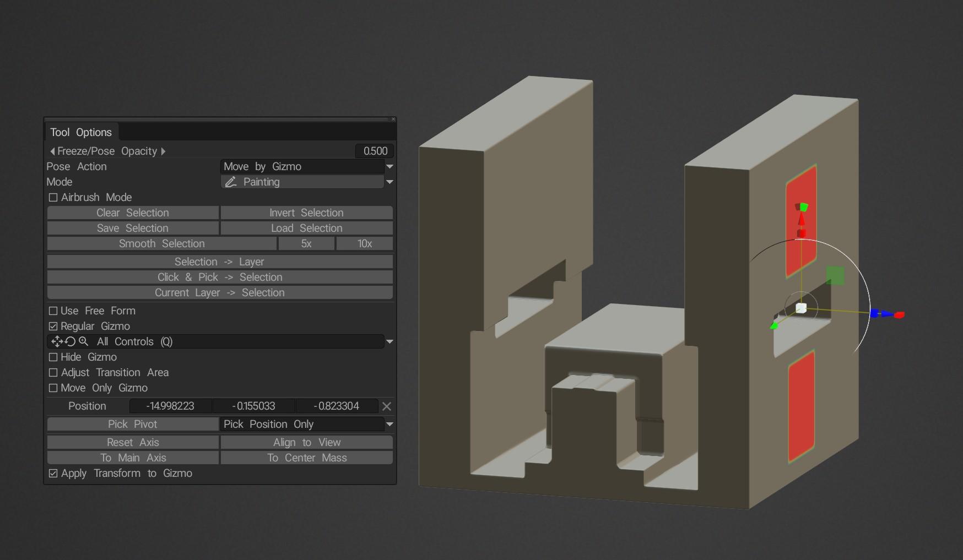
Task: Click the white center cube of the gizmo
Action: [801, 308]
